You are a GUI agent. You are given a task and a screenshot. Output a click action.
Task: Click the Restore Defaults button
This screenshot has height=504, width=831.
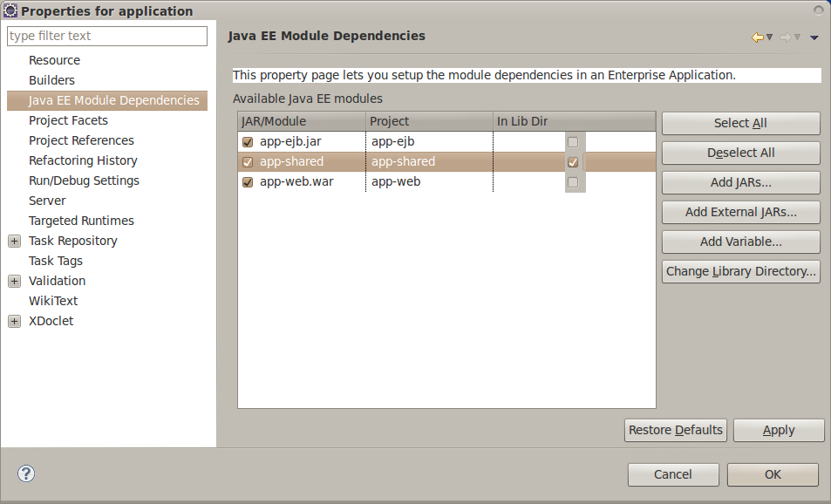point(675,430)
